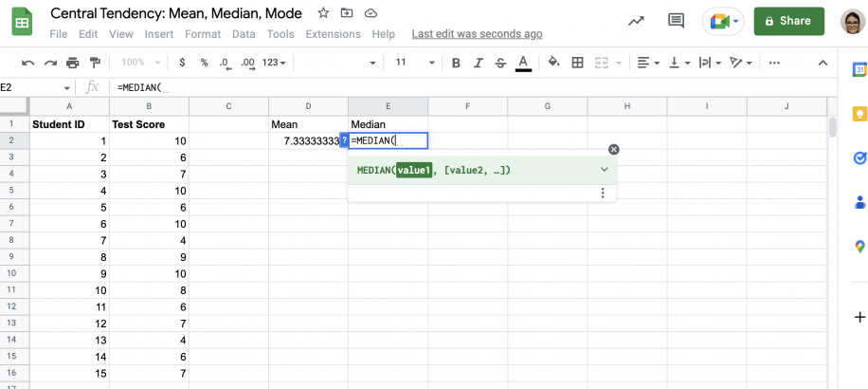Open Google Tasks side panel
The height and width of the screenshot is (389, 868).
pos(859,158)
